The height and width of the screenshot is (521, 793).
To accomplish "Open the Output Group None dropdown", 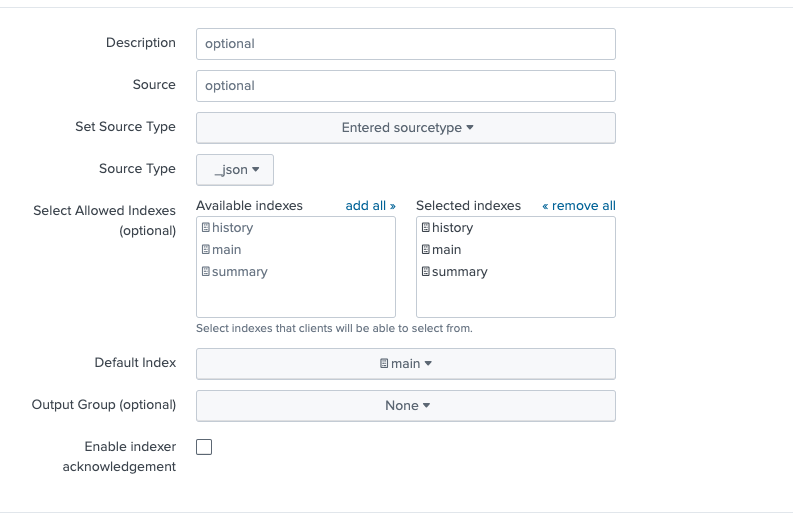I will tap(405, 406).
